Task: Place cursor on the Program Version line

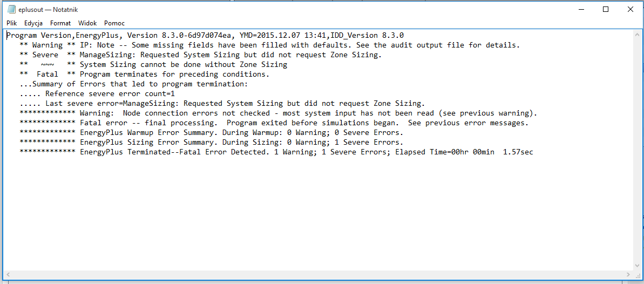Action: click(205, 36)
